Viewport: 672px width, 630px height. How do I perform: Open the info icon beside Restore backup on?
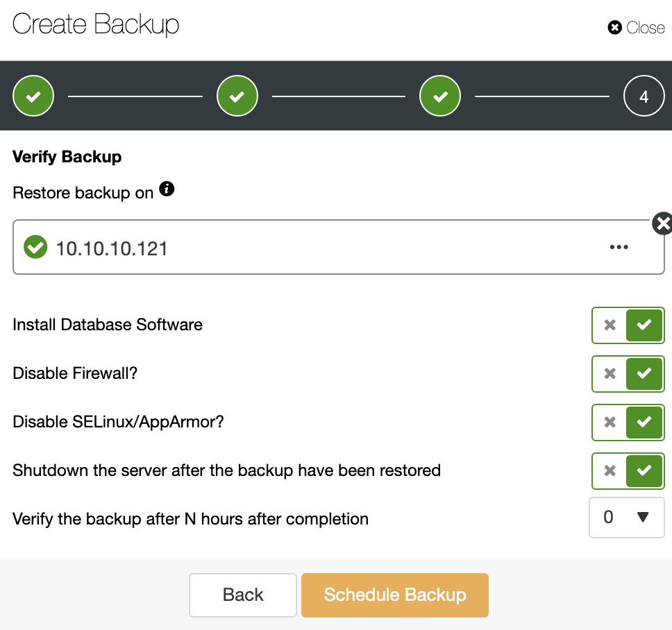[x=167, y=189]
